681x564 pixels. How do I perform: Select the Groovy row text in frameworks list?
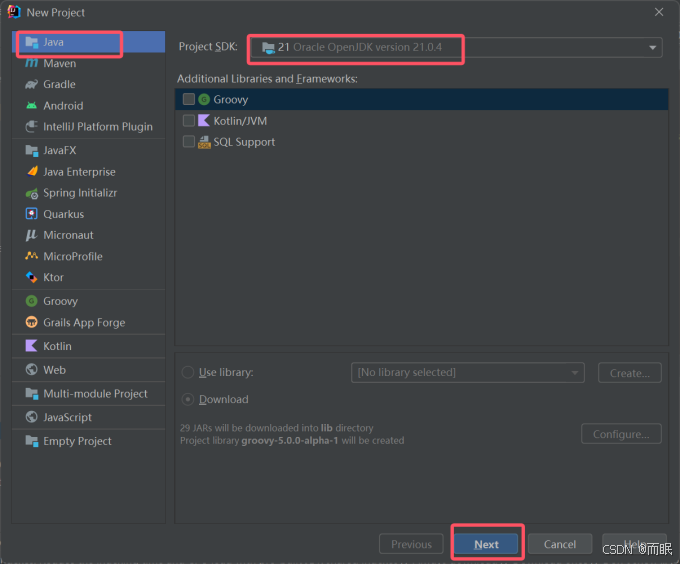[x=231, y=99]
